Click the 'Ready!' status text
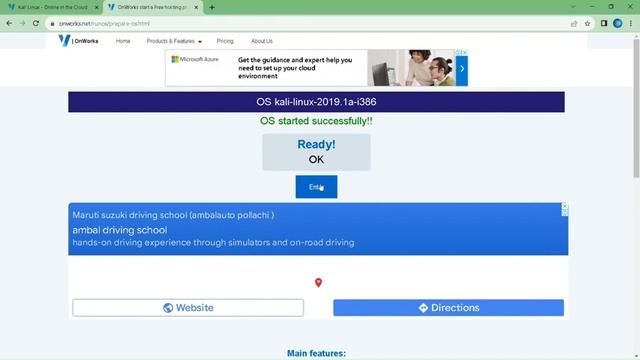640x360 pixels. [316, 144]
